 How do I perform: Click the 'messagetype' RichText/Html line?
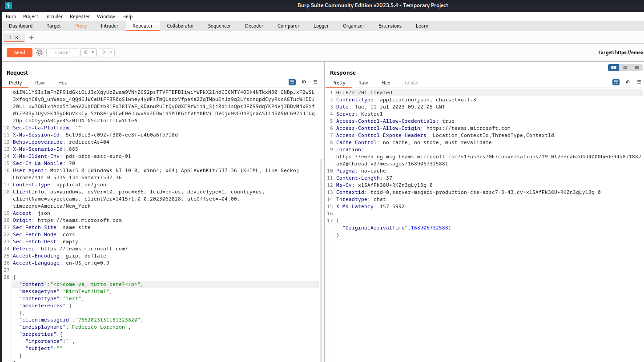pyautogui.click(x=65, y=291)
